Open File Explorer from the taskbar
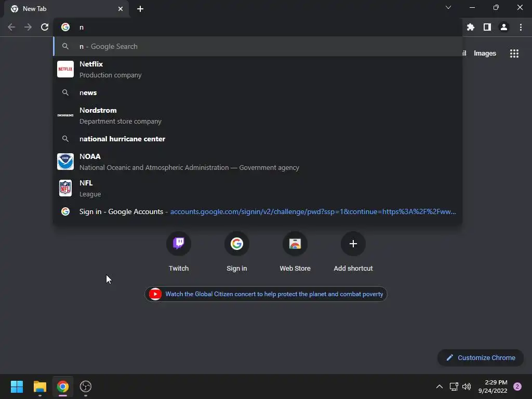532x399 pixels. pyautogui.click(x=39, y=387)
